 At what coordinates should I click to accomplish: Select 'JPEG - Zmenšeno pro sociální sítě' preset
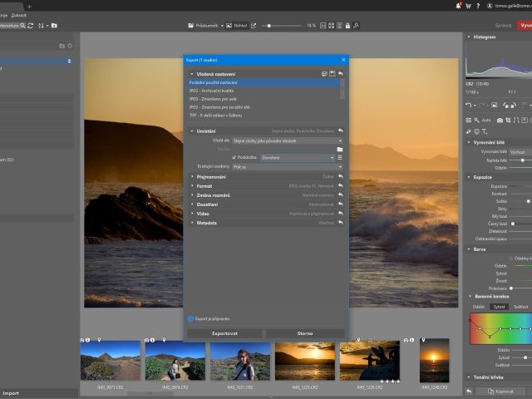[x=264, y=107]
